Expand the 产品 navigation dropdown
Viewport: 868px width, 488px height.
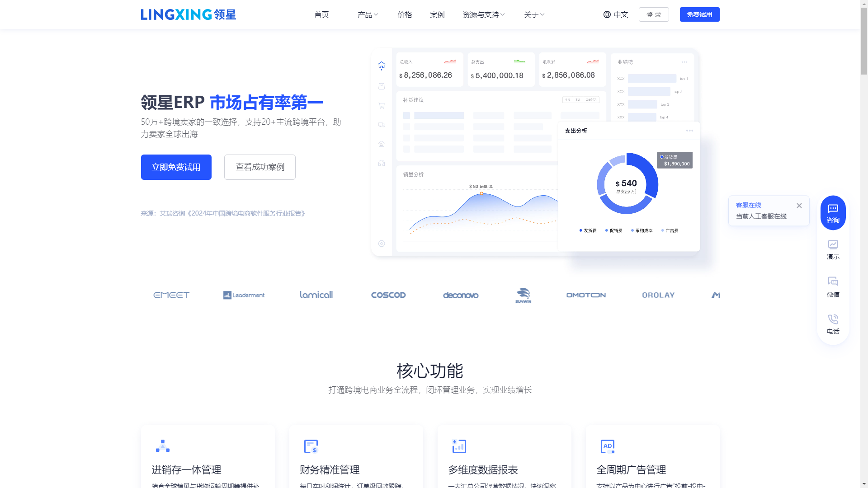coord(368,14)
